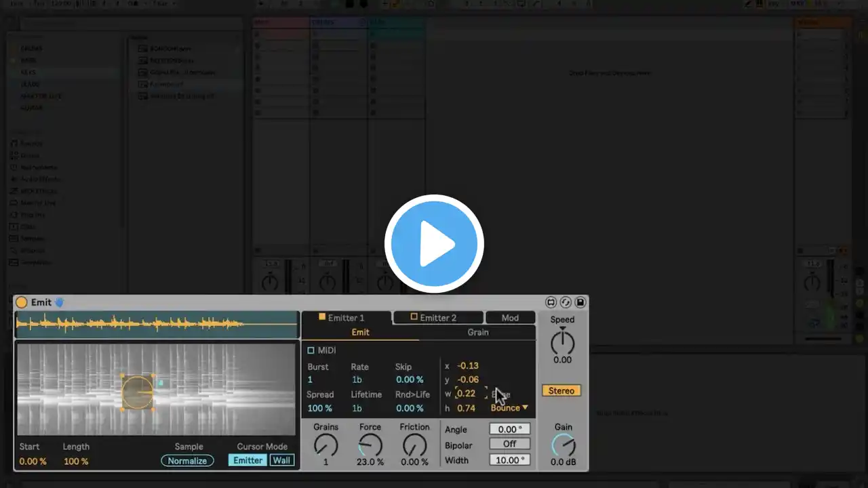Click the Burst value 1
The image size is (868, 488).
(310, 380)
